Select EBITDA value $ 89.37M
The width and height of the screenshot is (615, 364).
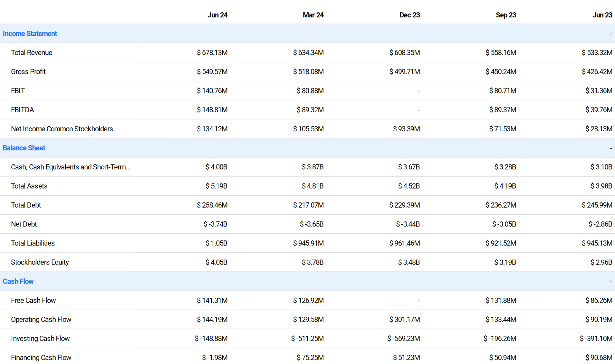(x=503, y=110)
